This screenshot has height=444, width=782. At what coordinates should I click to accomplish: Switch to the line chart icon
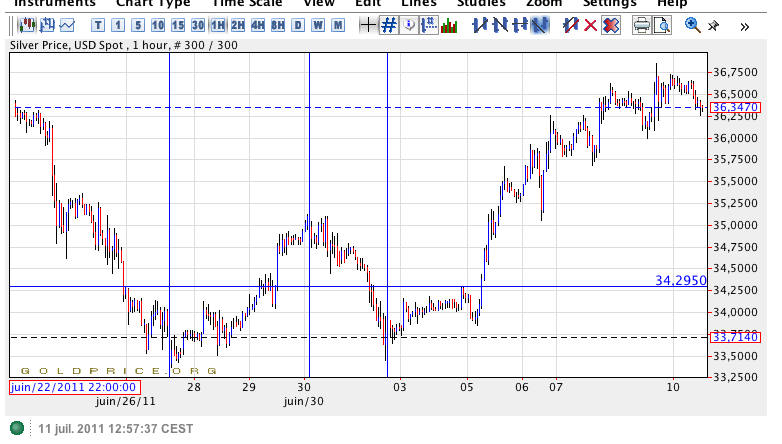66,25
